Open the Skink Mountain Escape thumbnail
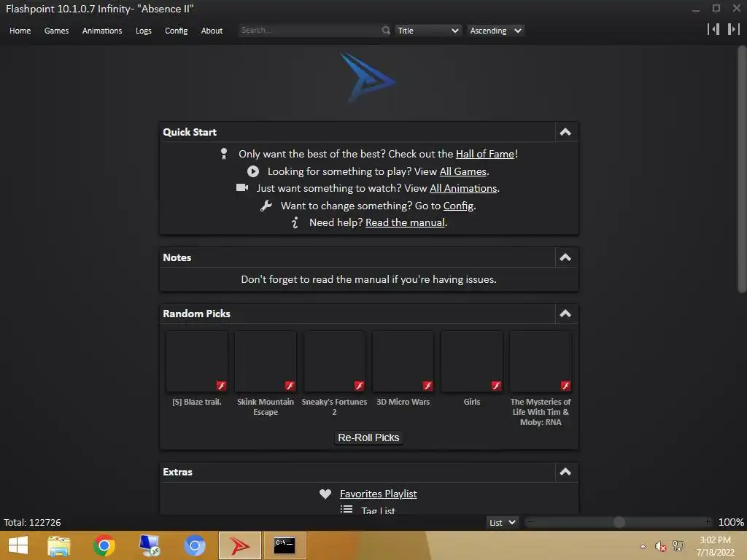 coord(266,362)
